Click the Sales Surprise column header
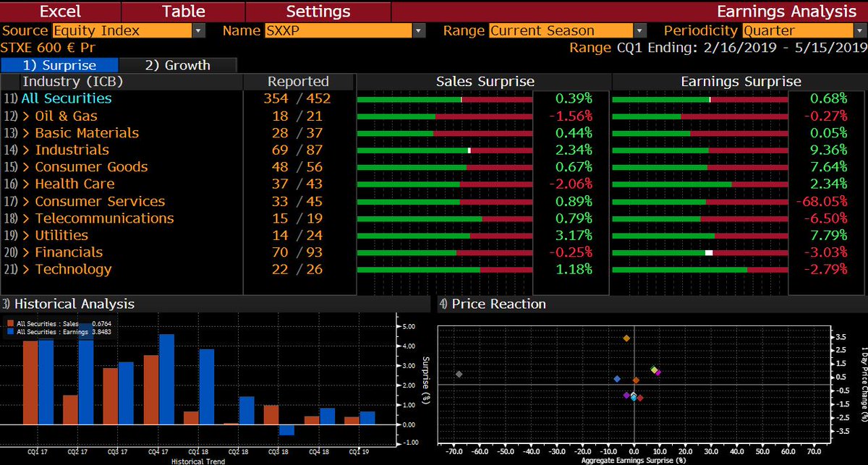The height and width of the screenshot is (465, 868). pyautogui.click(x=485, y=82)
